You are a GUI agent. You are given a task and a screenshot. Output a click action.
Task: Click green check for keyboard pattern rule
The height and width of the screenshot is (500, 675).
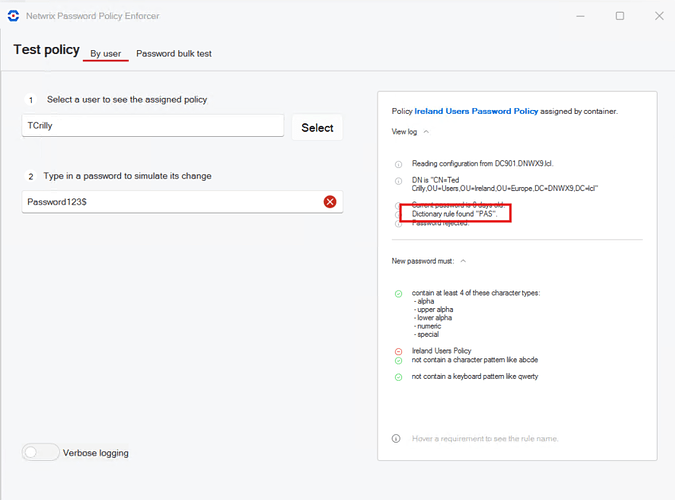[x=398, y=377]
